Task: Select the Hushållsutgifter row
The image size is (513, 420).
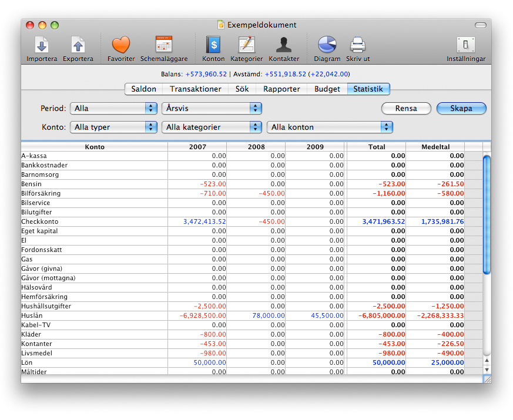Action: [252, 306]
